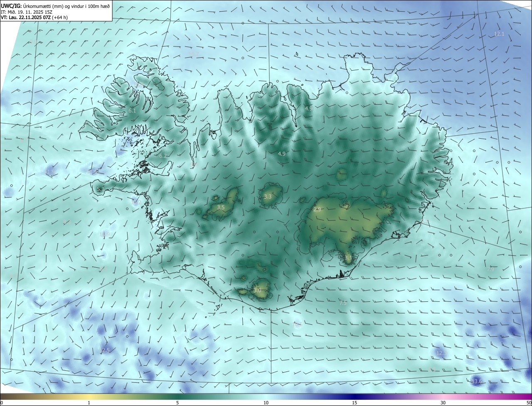532x406 pixels.
Task: Click the 7.5 value south of Iceland
Action: [343, 303]
